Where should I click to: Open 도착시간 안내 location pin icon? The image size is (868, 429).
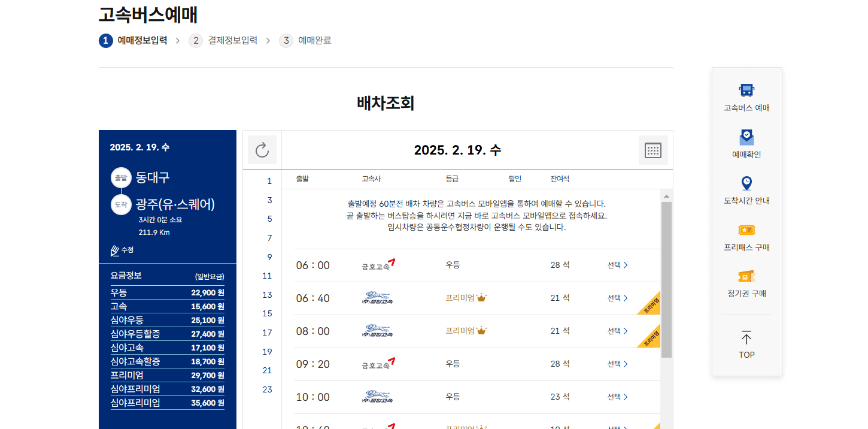point(746,183)
